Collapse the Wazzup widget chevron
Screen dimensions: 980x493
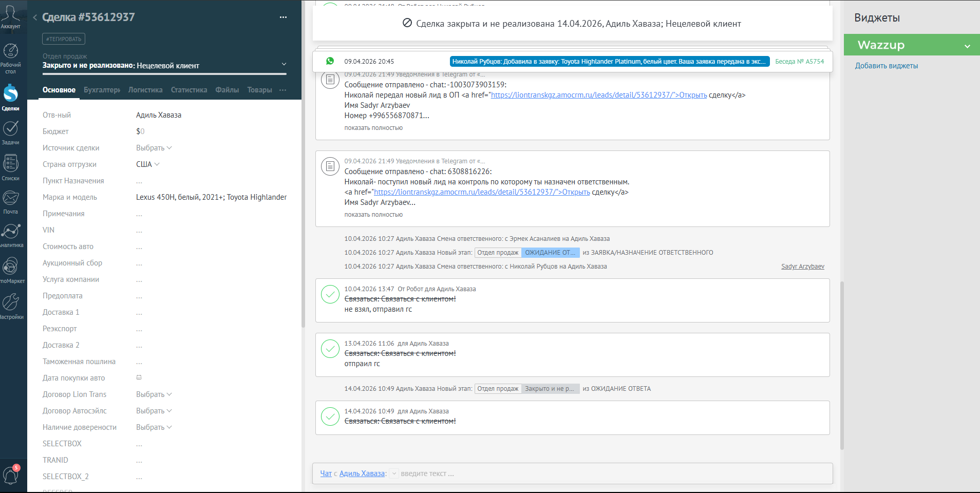point(968,46)
